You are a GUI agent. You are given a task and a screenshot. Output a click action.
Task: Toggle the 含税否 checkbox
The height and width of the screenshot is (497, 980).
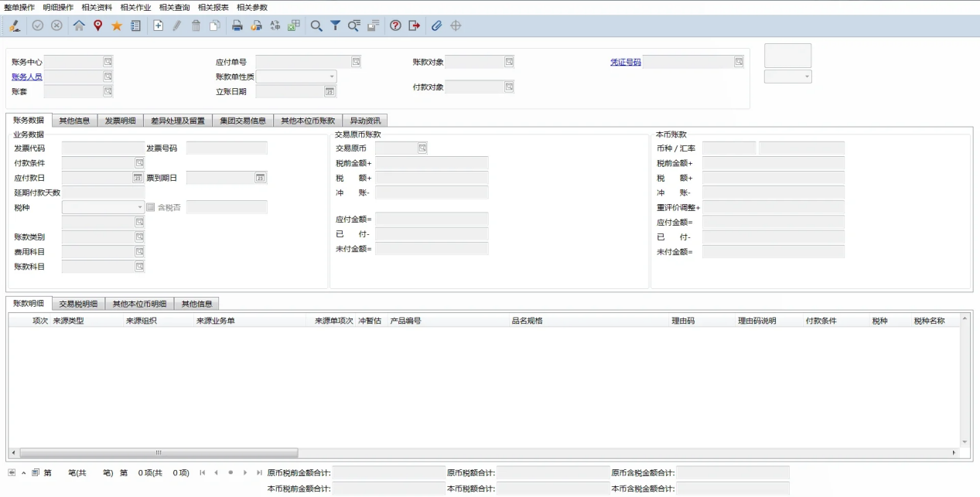pyautogui.click(x=152, y=207)
